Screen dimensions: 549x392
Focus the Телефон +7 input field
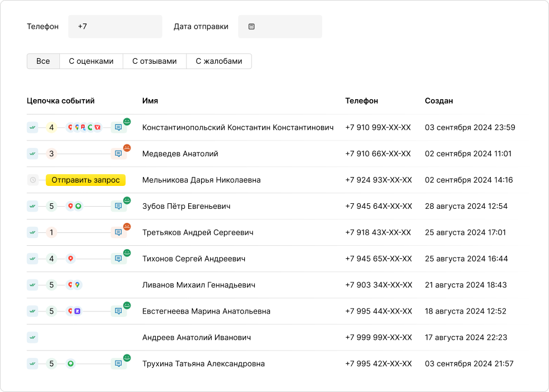(x=115, y=27)
